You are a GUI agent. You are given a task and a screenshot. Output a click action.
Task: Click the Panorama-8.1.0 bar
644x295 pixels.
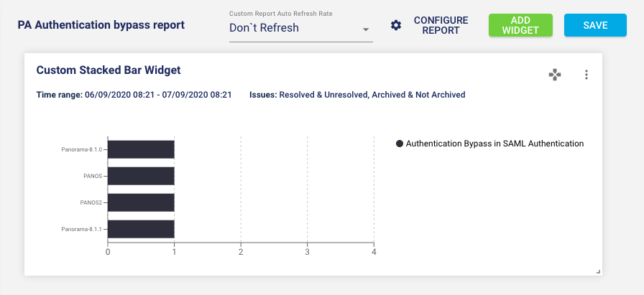(141, 149)
